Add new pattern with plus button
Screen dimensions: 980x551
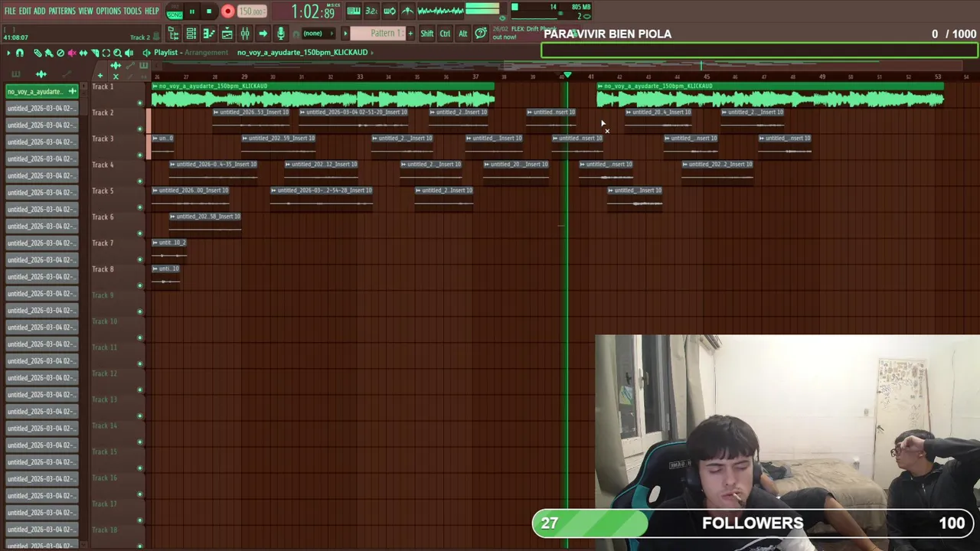point(410,34)
